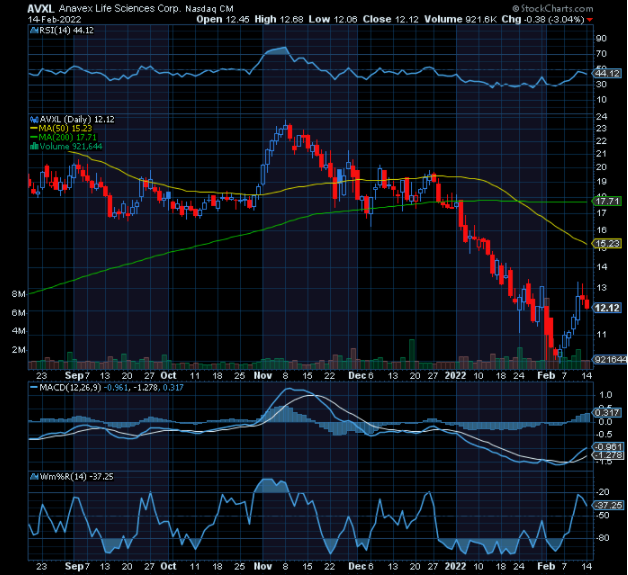This screenshot has height=575, width=628.
Task: Click the Nasdaq CM exchange label
Action: coord(209,9)
